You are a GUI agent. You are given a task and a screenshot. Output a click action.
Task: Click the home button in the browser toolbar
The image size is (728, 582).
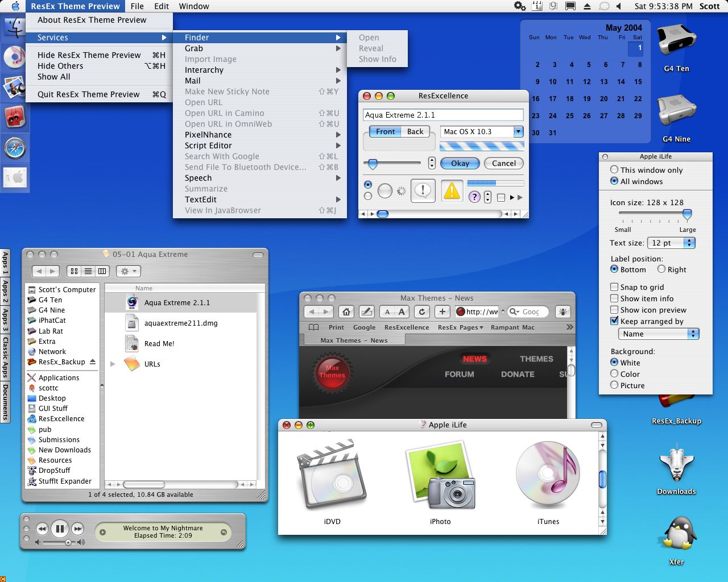point(346,311)
